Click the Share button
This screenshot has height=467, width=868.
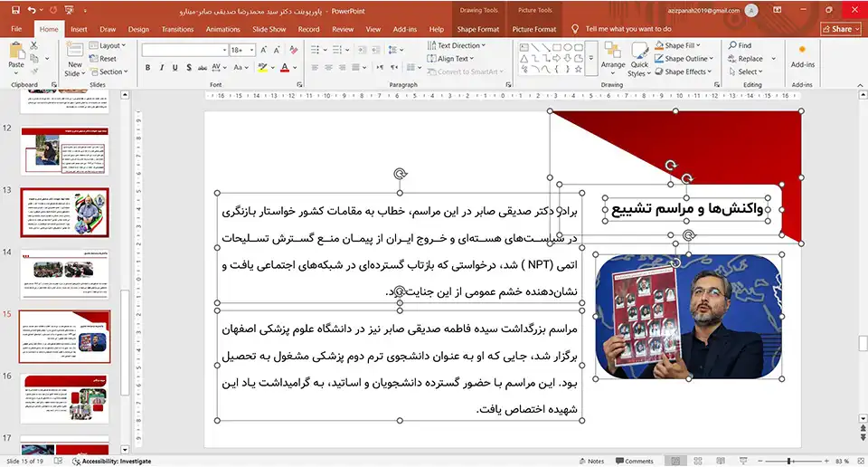[x=841, y=29]
